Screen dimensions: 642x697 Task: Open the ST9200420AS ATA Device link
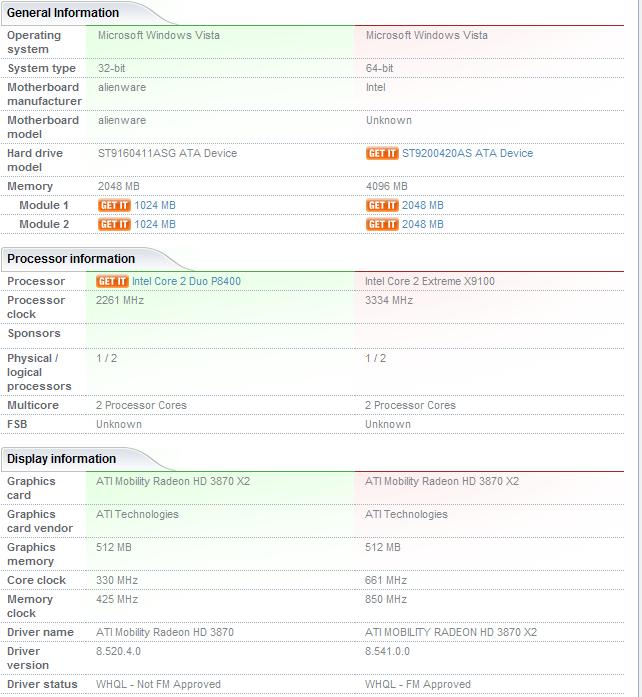[467, 154]
